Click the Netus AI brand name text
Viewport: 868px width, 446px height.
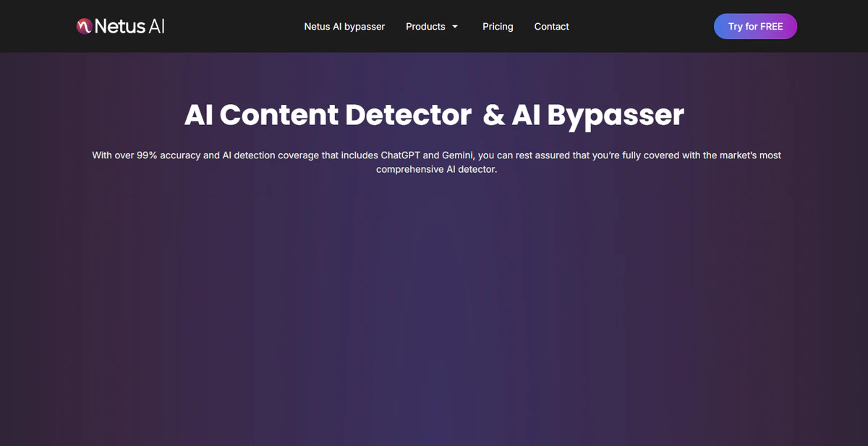pyautogui.click(x=130, y=27)
